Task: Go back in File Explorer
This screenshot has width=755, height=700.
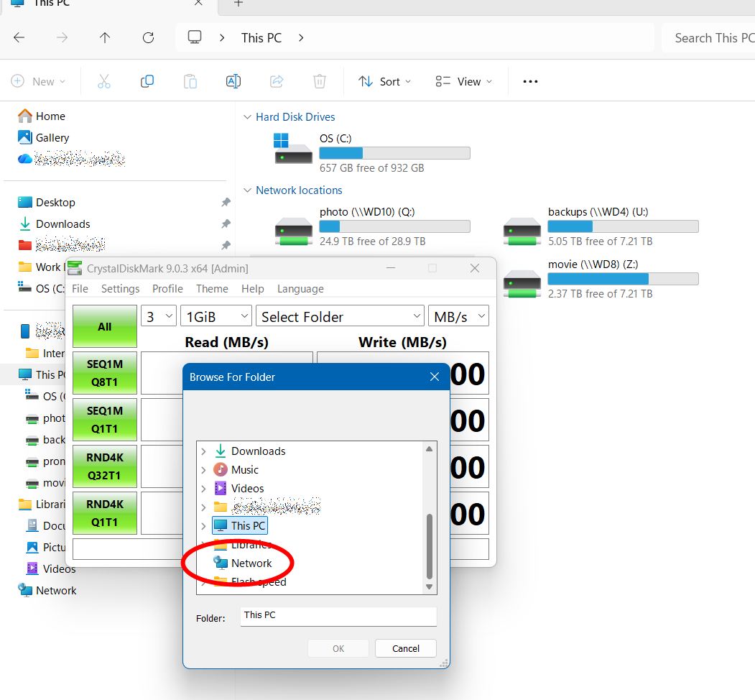Action: point(19,37)
